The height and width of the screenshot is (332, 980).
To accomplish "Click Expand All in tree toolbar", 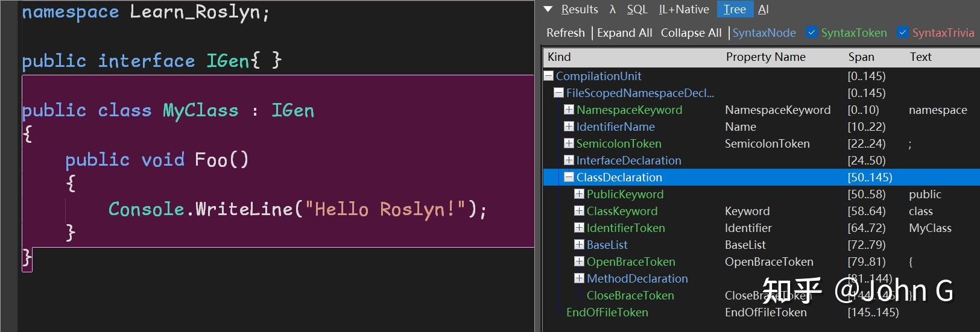I will (x=625, y=33).
